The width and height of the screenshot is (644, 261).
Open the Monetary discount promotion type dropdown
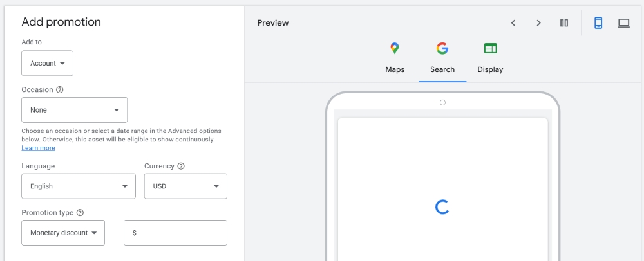pos(63,233)
